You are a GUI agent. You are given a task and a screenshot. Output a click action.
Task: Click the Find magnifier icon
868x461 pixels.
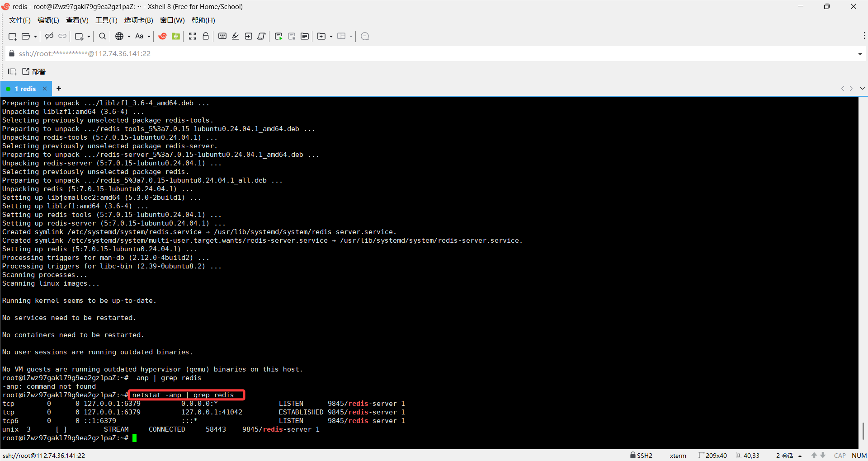(x=103, y=36)
